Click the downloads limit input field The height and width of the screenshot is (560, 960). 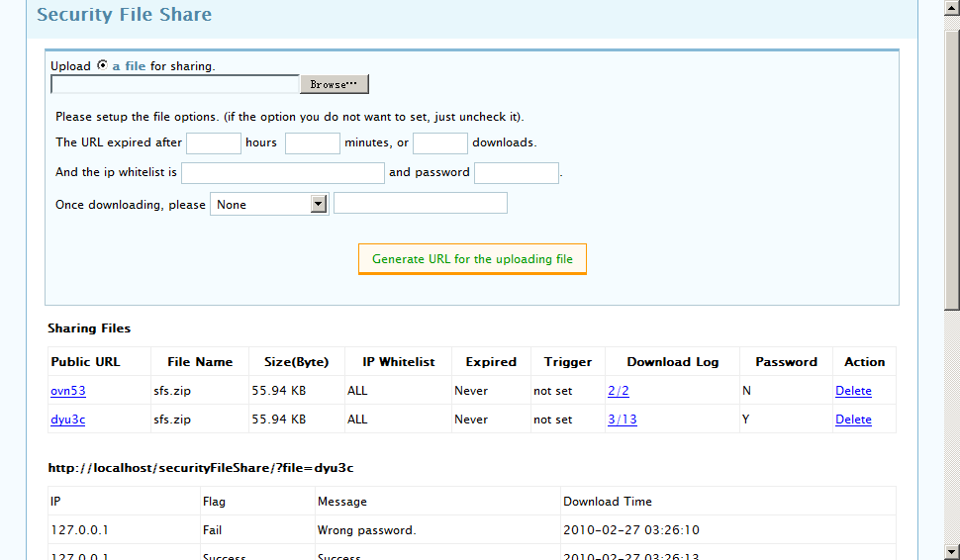click(440, 143)
